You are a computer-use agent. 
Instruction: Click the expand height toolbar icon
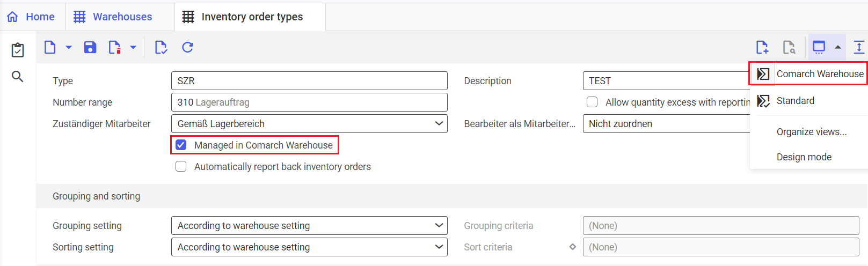point(859,47)
